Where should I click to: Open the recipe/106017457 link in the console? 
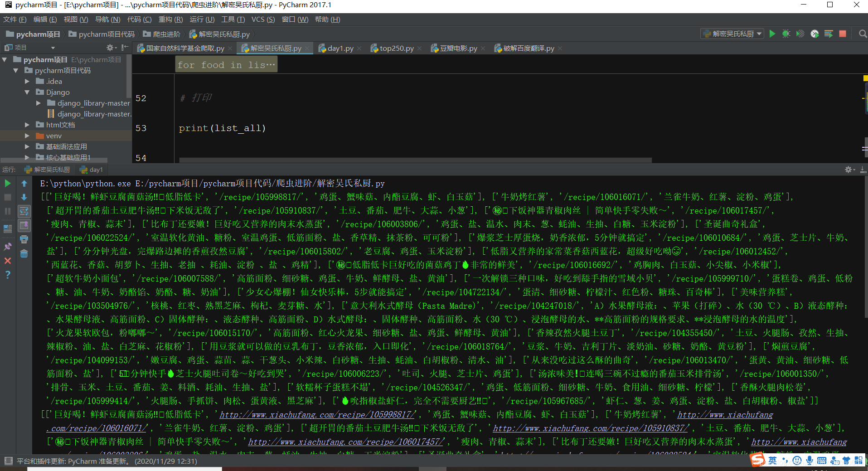tap(346, 442)
